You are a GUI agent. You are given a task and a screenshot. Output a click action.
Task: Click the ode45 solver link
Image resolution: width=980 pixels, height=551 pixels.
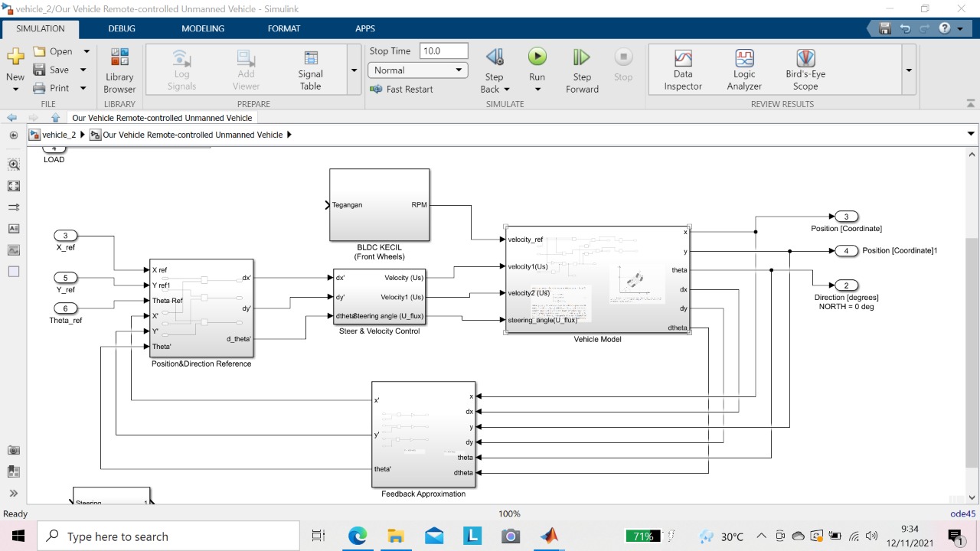tap(962, 514)
